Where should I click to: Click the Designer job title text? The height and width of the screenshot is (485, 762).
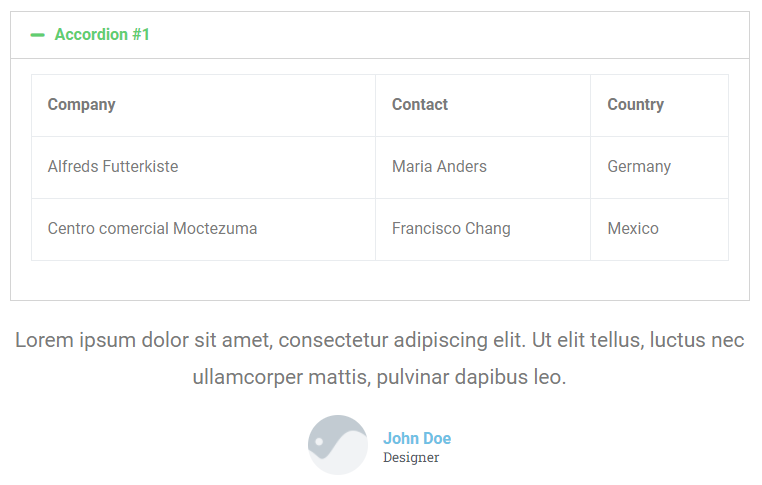pos(411,458)
